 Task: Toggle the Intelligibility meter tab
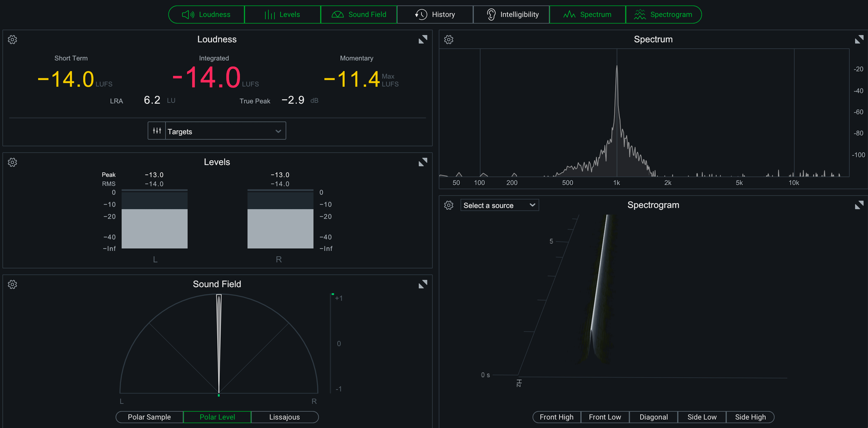click(511, 15)
